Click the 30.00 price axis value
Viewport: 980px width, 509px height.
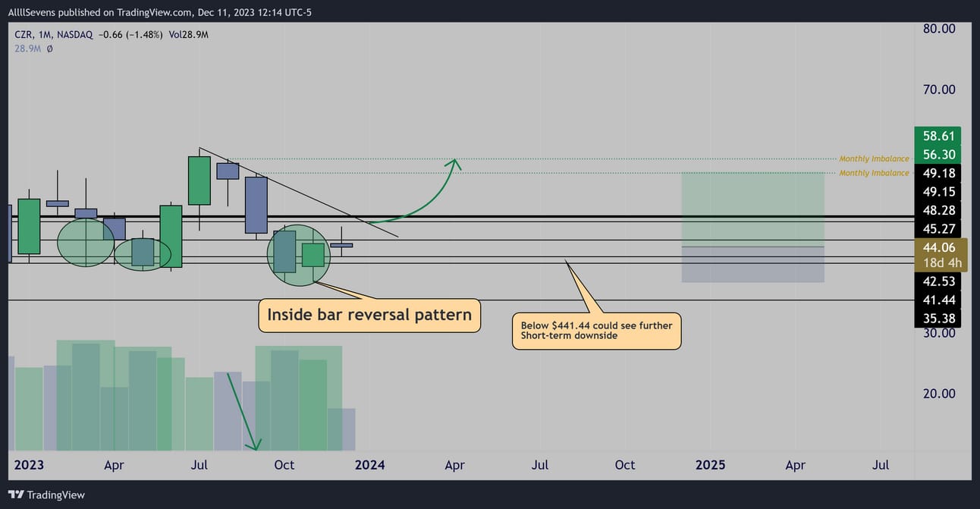tap(938, 332)
